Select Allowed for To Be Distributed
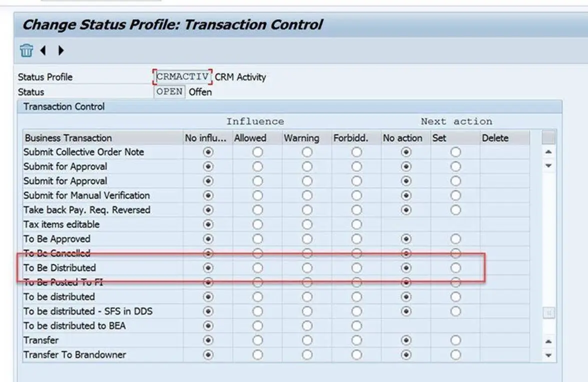The image size is (588, 382). click(257, 268)
